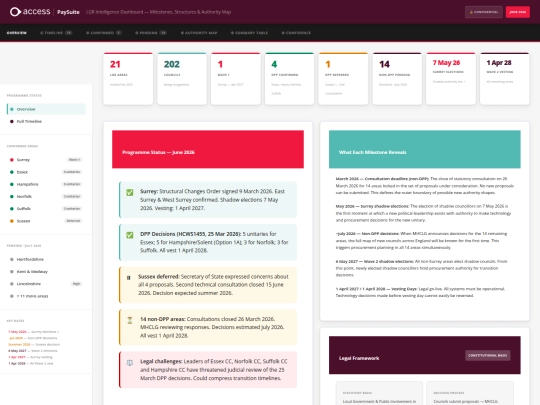Click the red June 2026 button in header
The image size is (540, 405).
[x=518, y=12]
